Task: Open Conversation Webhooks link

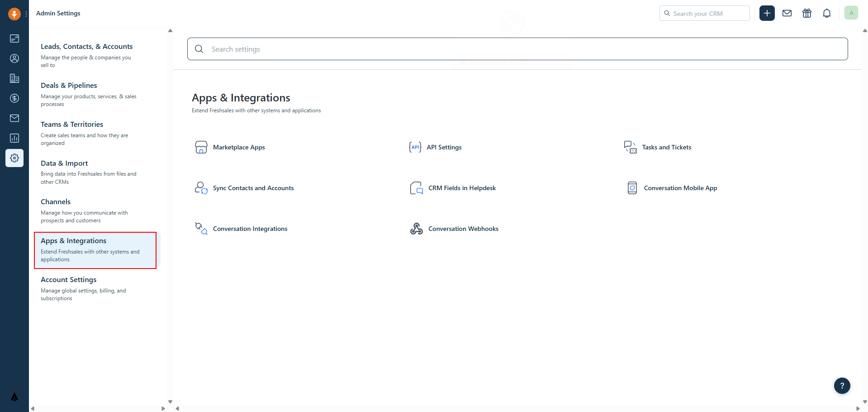Action: [x=464, y=229]
